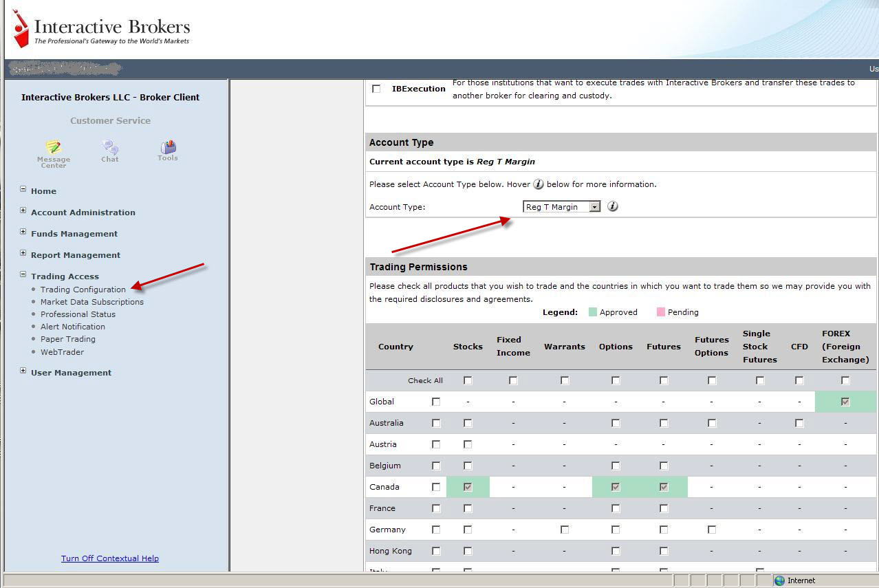Toggle the Belgium Stocks checkbox
Viewport: 879px width, 588px height.
tap(468, 466)
